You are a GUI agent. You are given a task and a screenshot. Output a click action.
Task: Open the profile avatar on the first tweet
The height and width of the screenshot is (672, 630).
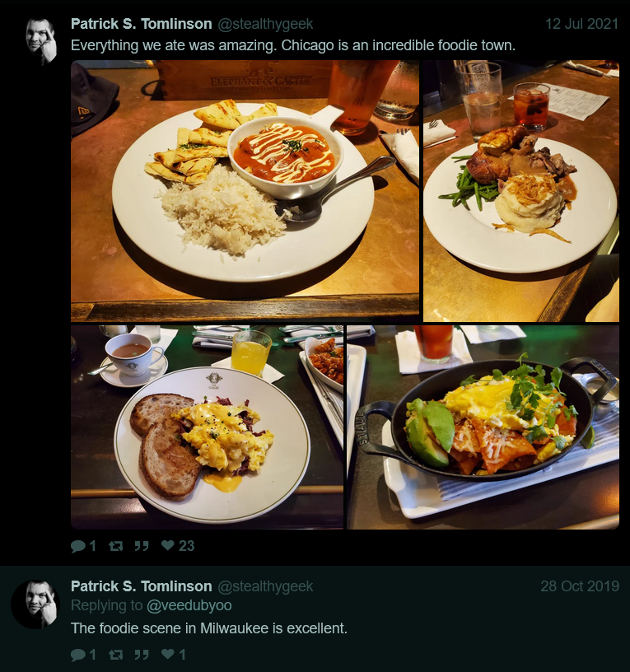pos(40,41)
